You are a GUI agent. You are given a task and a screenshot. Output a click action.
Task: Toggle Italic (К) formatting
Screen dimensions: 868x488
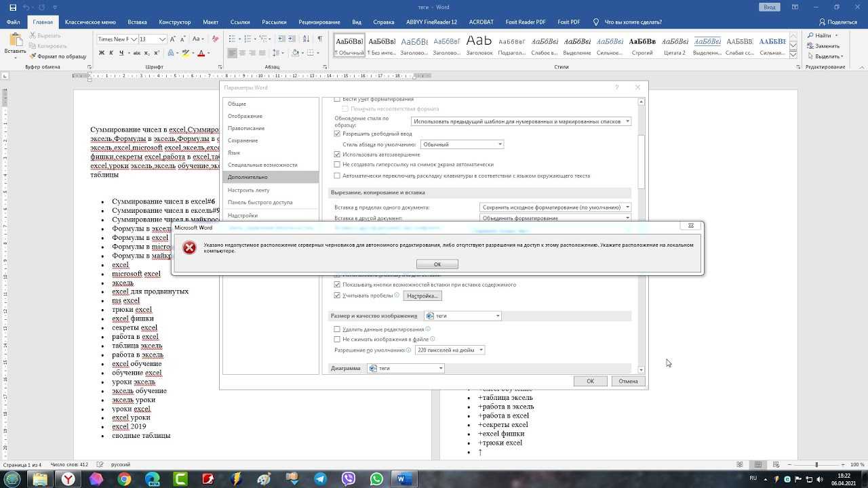[x=111, y=53]
